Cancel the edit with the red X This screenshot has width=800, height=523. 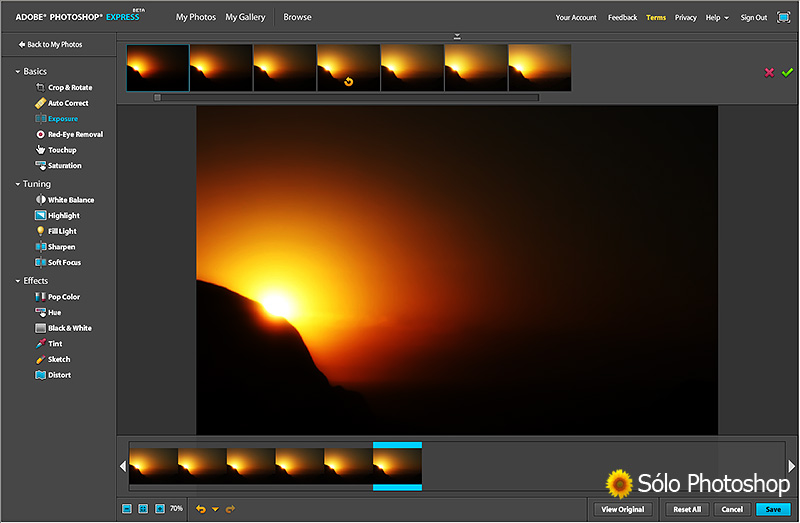(x=769, y=72)
